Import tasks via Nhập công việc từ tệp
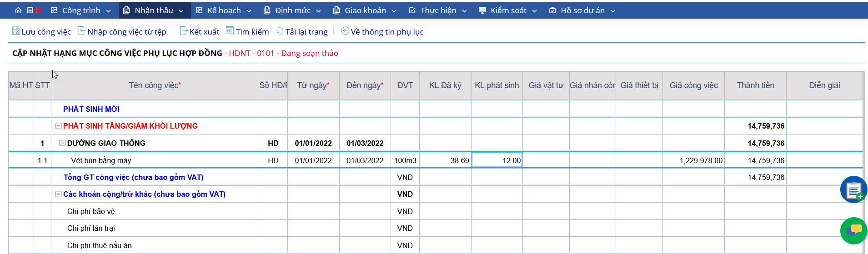The height and width of the screenshot is (254, 868). point(122,31)
